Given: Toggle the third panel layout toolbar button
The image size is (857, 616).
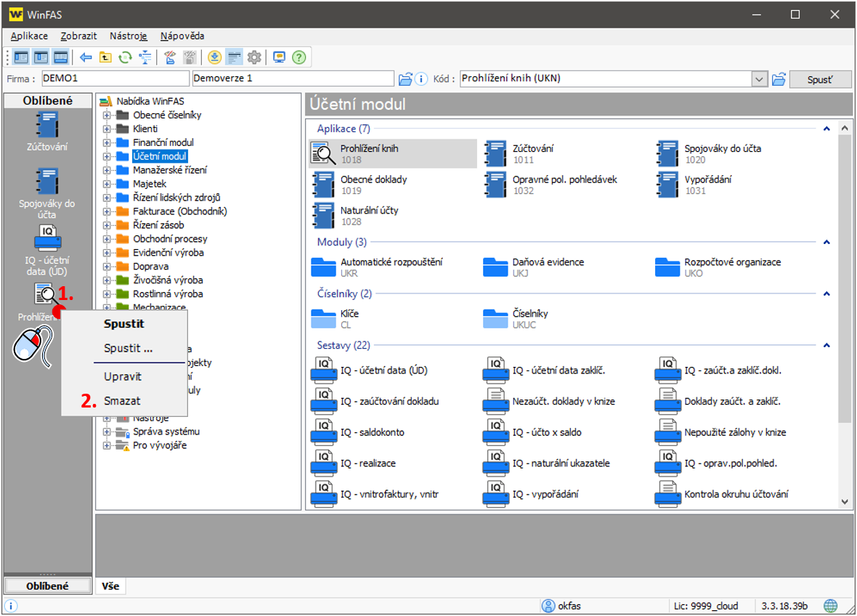Looking at the screenshot, I should pos(60,57).
